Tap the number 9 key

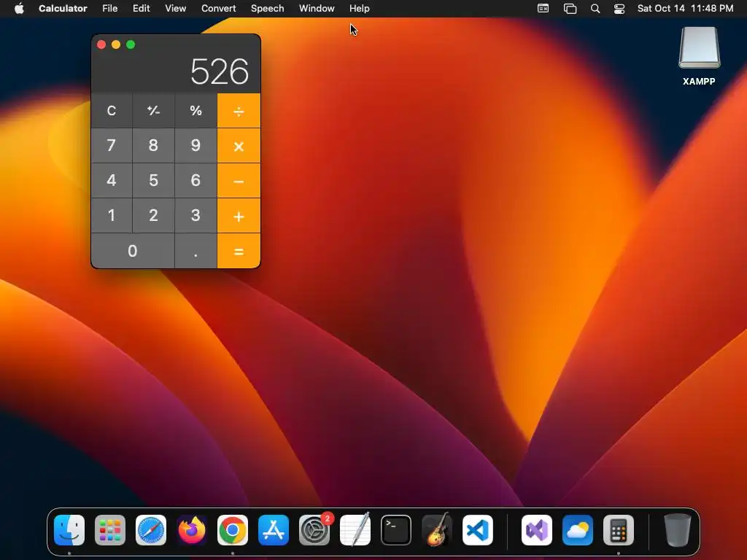(196, 146)
